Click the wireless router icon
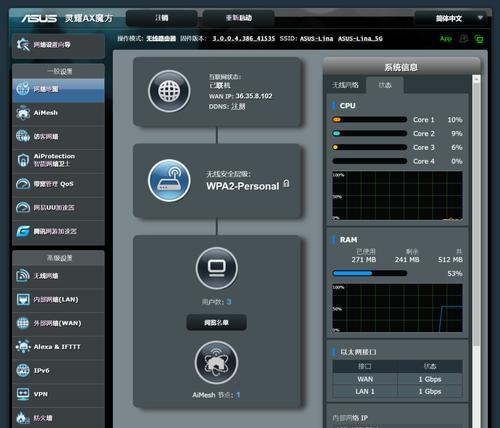The image size is (500, 428). pyautogui.click(x=169, y=181)
